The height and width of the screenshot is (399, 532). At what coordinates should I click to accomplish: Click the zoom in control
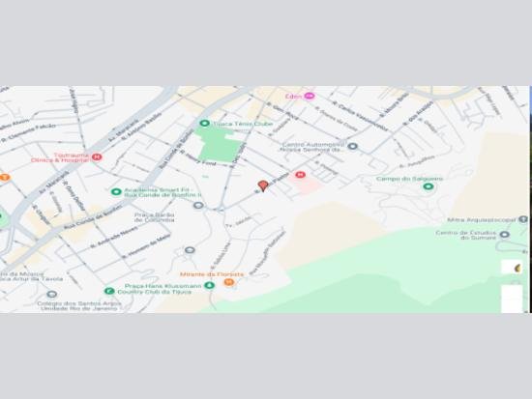512,292
